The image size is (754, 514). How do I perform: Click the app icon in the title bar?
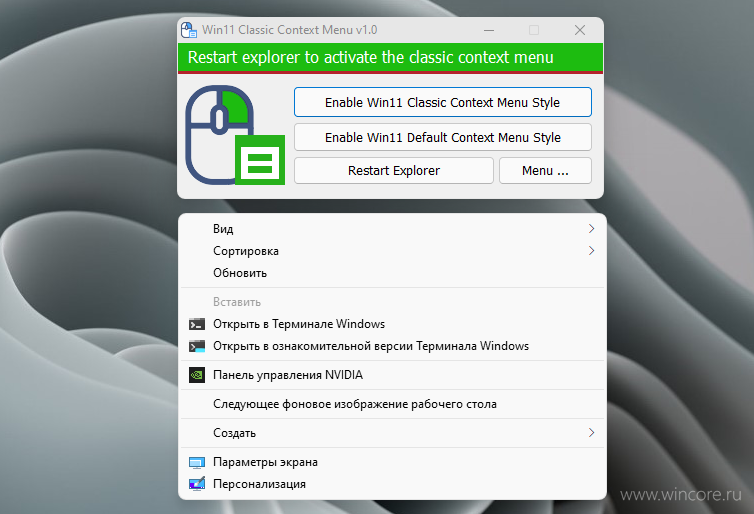tap(189, 30)
